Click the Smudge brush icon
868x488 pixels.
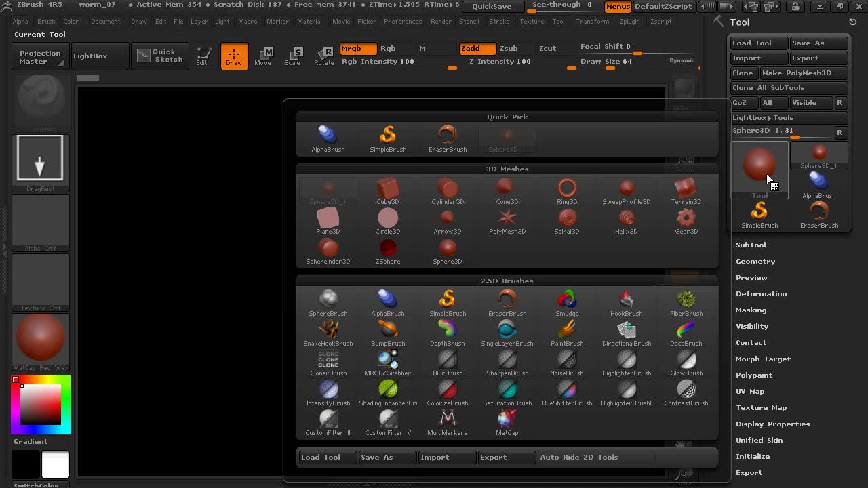[567, 302]
